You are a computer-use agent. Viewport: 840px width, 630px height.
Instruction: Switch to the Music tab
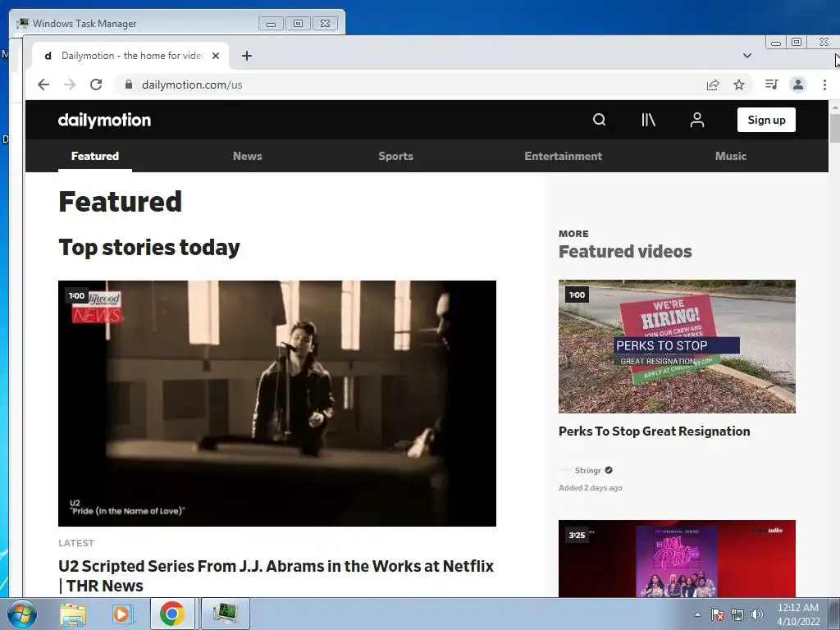click(x=730, y=156)
